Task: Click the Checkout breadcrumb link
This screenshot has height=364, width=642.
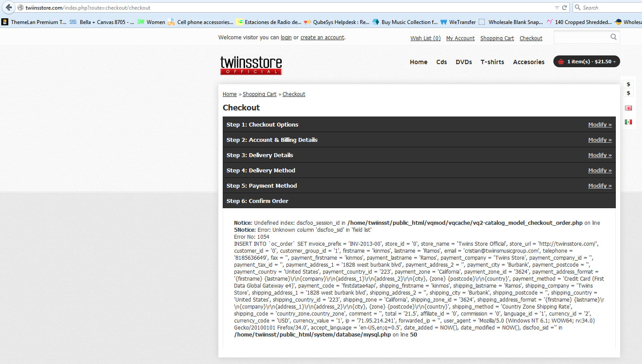Action: pos(294,94)
